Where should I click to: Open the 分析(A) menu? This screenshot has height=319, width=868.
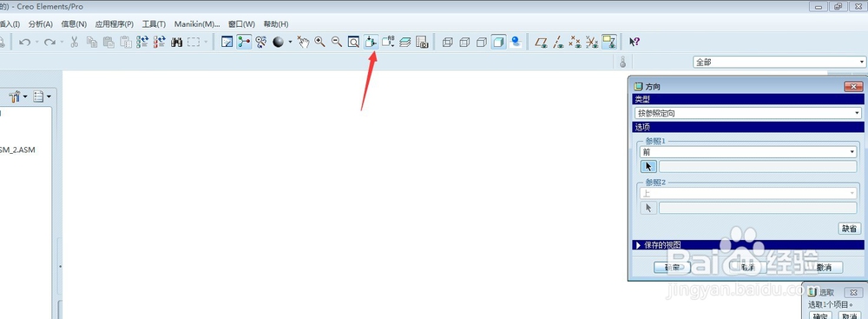(x=41, y=24)
